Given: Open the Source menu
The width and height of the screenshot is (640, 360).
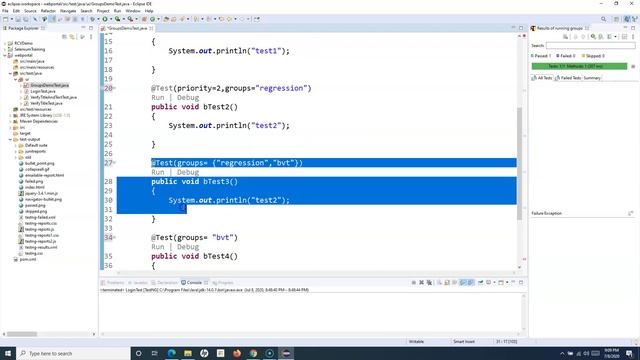Looking at the screenshot, I should (30, 11).
